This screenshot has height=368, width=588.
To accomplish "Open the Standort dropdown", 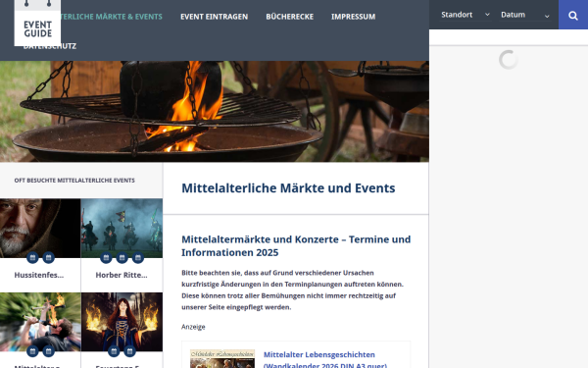I will pyautogui.click(x=465, y=15).
